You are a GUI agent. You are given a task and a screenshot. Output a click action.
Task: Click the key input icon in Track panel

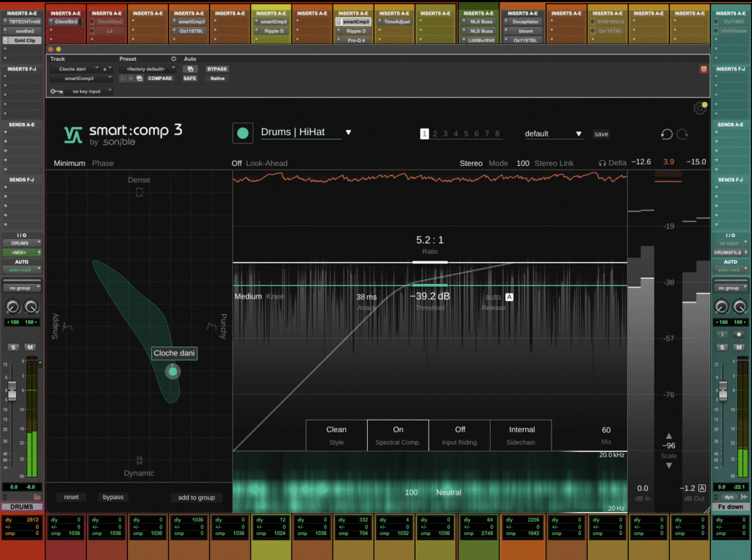[x=55, y=90]
